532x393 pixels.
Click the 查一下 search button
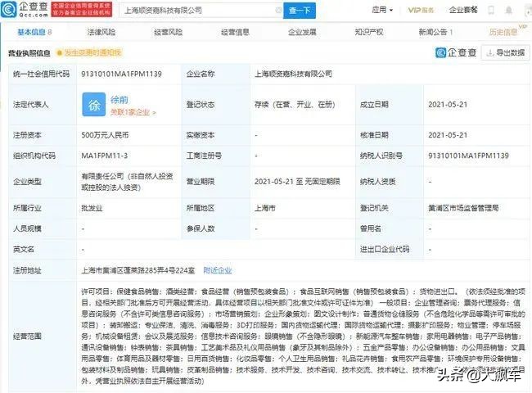pos(300,10)
